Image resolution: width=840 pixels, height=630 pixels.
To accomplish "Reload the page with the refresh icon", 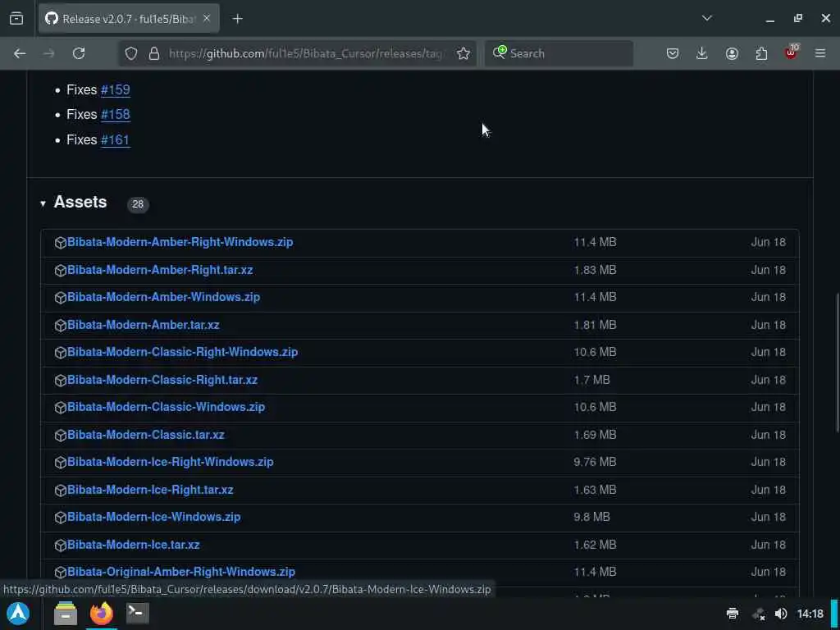I will point(79,53).
